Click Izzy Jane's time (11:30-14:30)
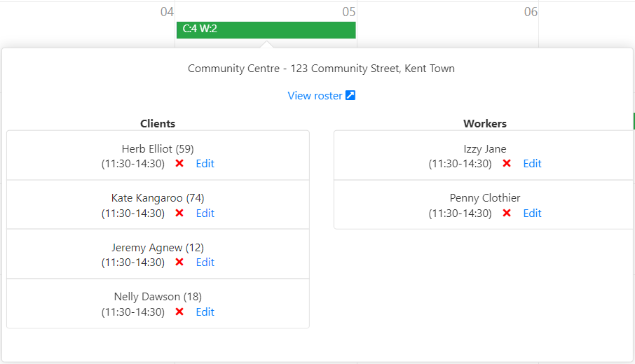 [x=460, y=164]
